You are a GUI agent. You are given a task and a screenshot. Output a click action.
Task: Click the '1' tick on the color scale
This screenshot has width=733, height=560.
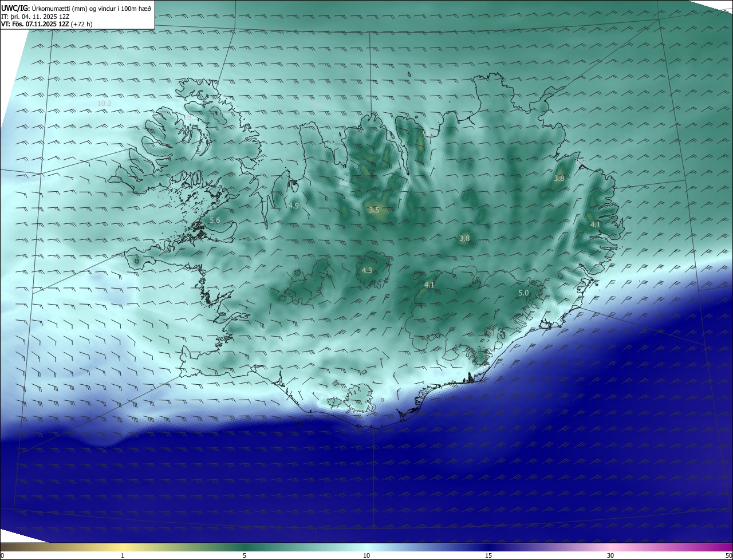click(x=123, y=555)
